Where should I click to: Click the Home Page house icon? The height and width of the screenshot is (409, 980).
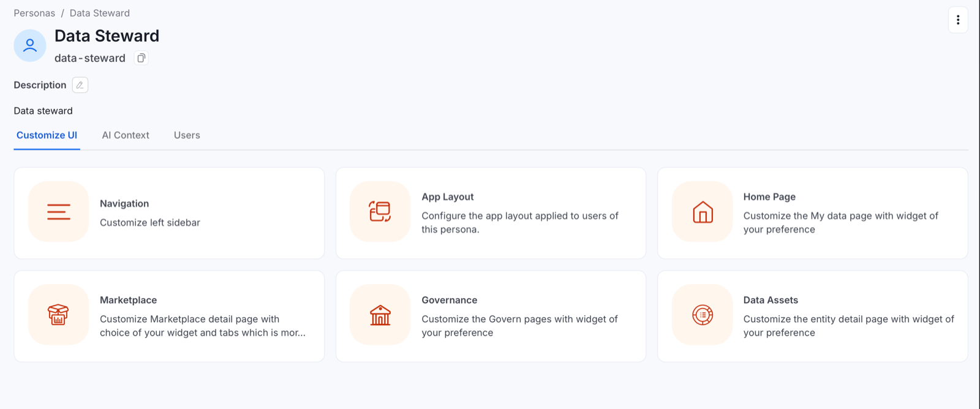pos(703,212)
